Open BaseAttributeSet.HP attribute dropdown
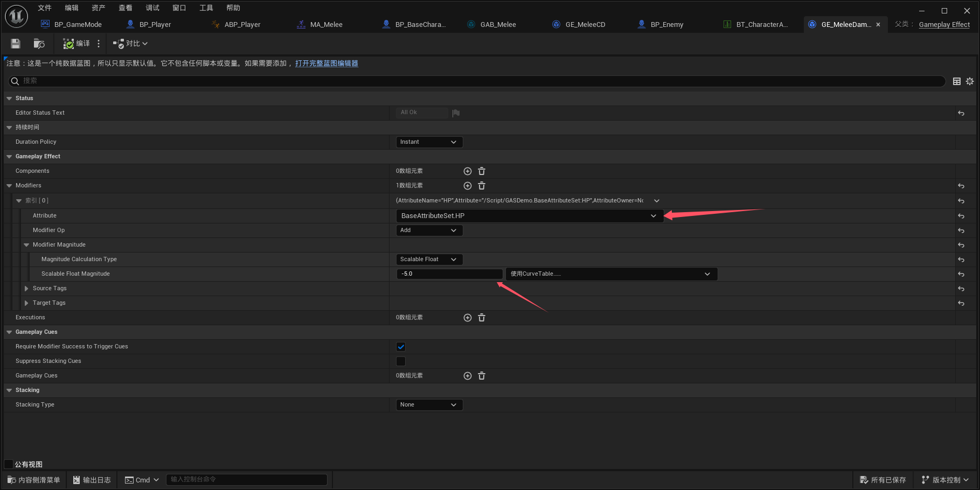 tap(530, 216)
